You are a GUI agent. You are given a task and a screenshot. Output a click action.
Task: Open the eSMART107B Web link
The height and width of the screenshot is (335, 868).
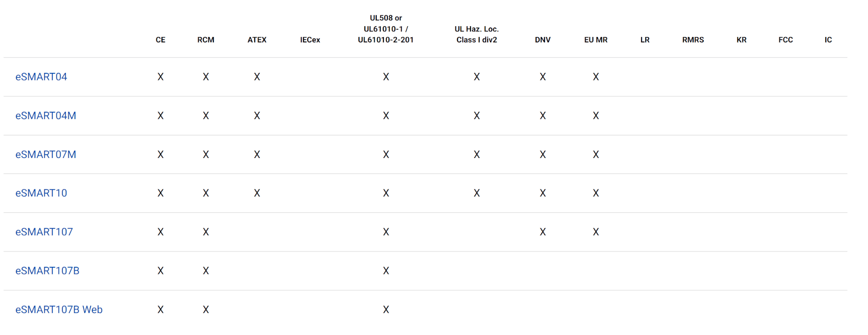click(x=59, y=310)
